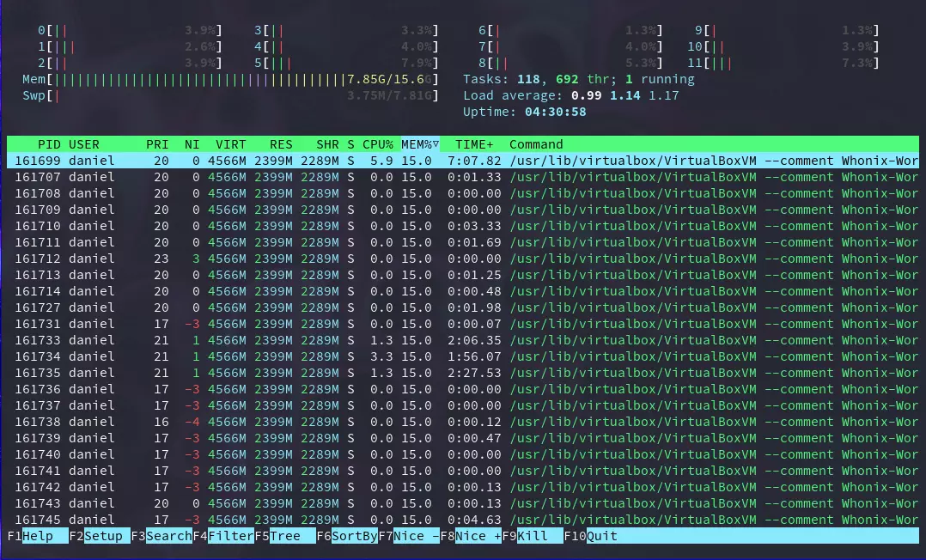The height and width of the screenshot is (560, 926).
Task: Sort by the Command column header
Action: pos(537,144)
